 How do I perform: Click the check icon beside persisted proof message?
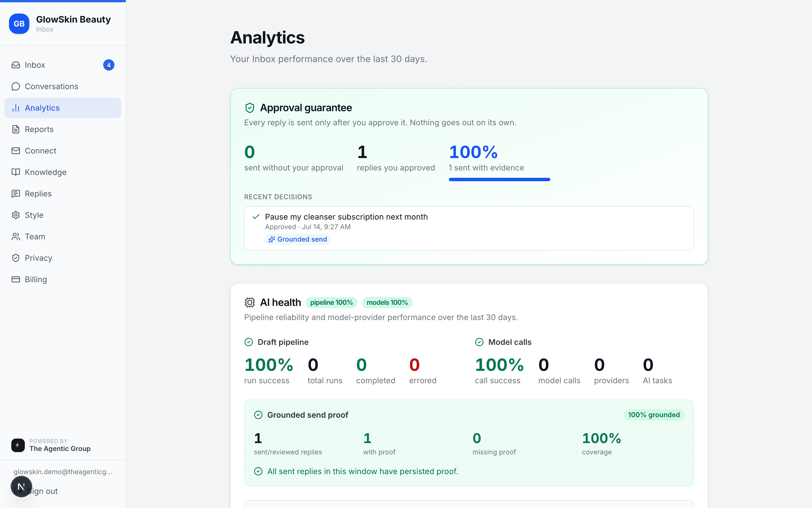click(x=258, y=471)
